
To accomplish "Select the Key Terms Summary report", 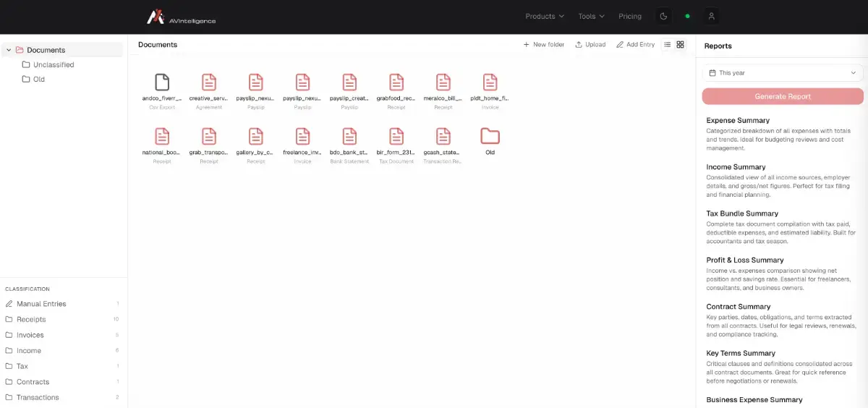I will [x=783, y=367].
